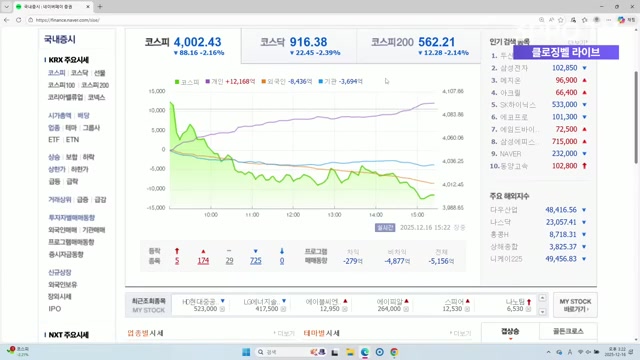Click the 4,002.43 KOSPI index value
The height and width of the screenshot is (360, 640).
(x=198, y=42)
